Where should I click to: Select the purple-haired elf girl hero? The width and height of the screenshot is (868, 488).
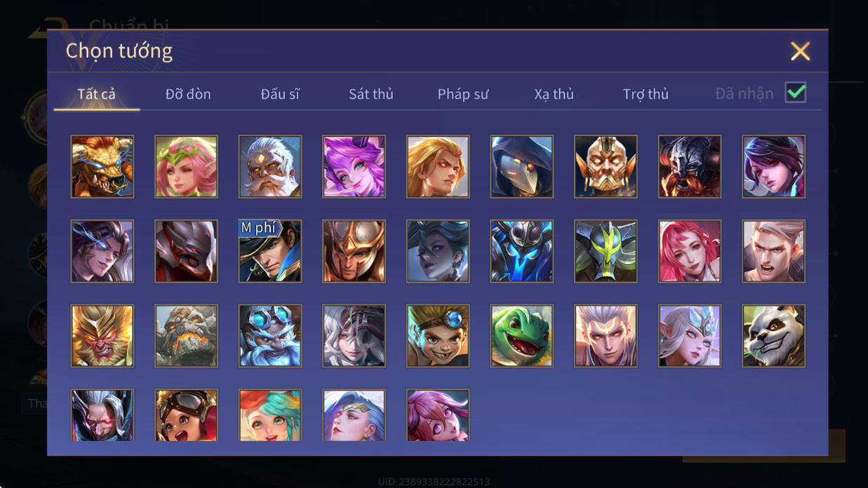354,167
